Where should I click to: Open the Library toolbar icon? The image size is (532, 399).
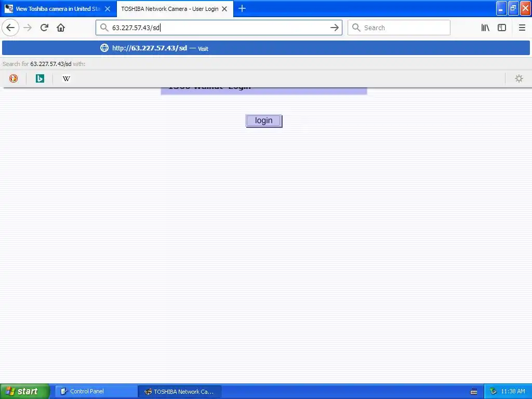coord(485,28)
